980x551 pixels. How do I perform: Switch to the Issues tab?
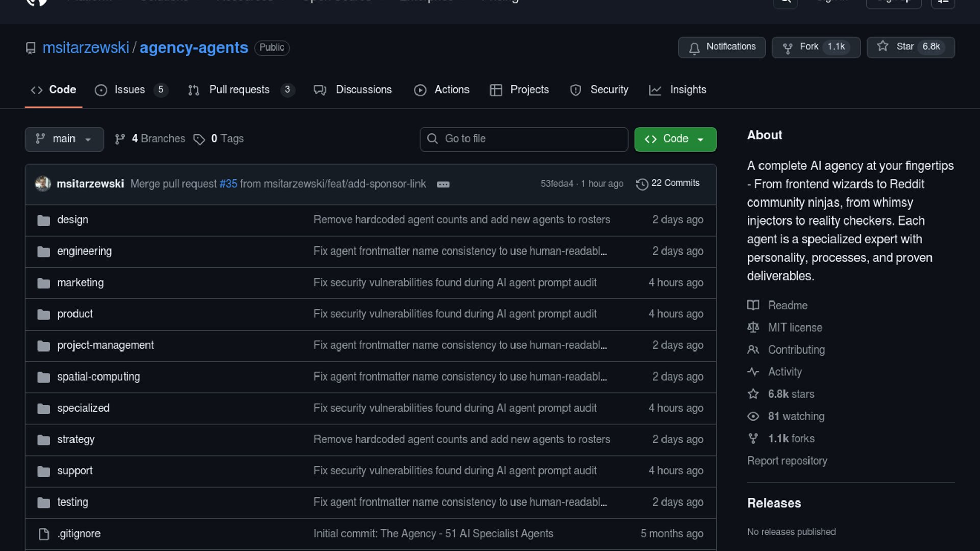coord(130,90)
